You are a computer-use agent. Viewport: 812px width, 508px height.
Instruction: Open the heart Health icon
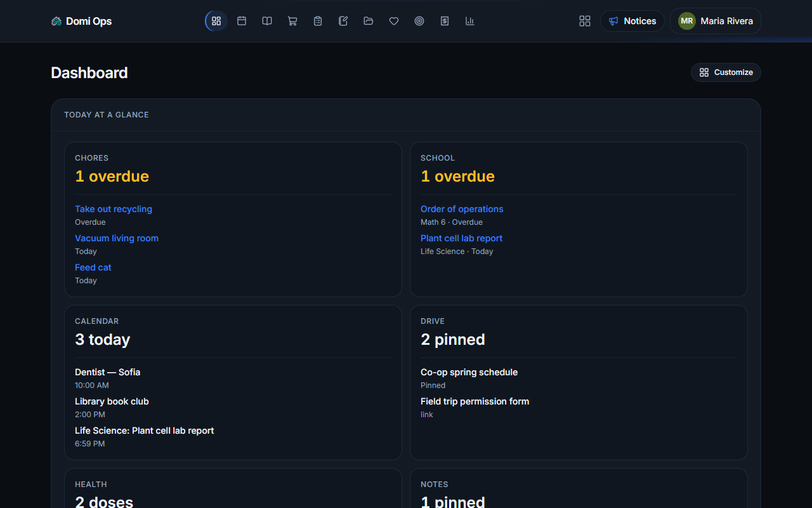tap(394, 21)
